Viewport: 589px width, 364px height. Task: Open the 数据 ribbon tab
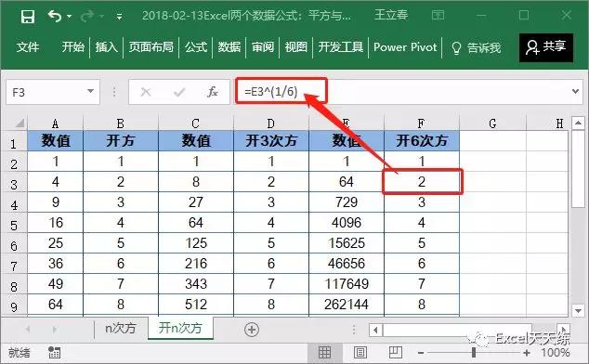(x=229, y=47)
